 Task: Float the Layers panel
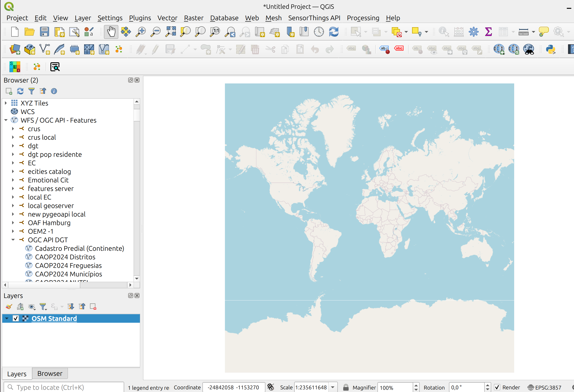pos(131,296)
